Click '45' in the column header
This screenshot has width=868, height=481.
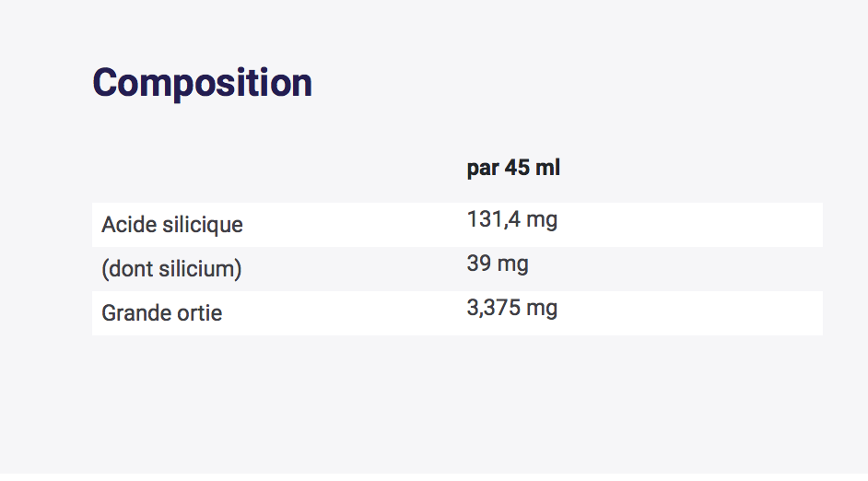click(521, 168)
